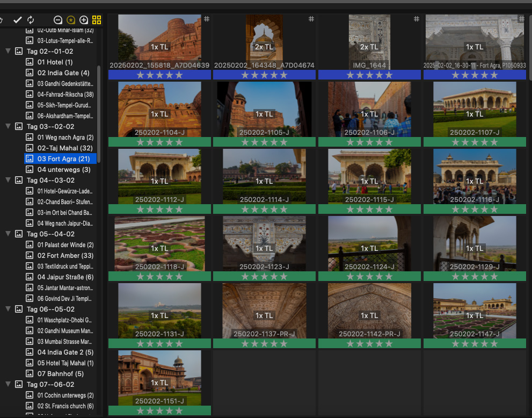
Task: Select the 01 Palast der Winde album
Action: [x=65, y=245]
